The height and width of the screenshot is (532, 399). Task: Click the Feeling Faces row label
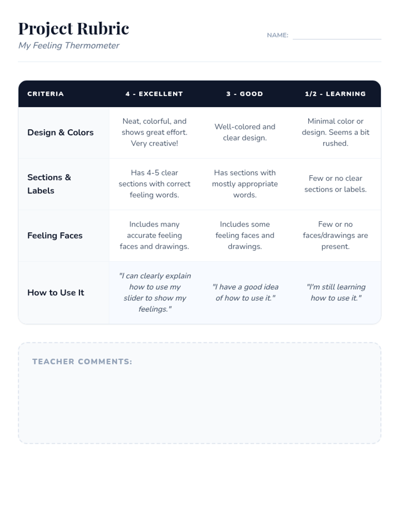coord(55,235)
